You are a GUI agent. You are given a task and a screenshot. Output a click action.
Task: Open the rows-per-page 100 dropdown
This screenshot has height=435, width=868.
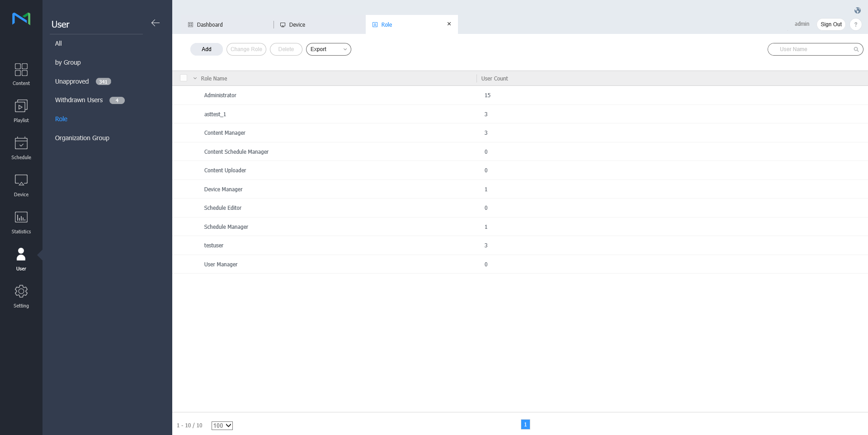222,426
